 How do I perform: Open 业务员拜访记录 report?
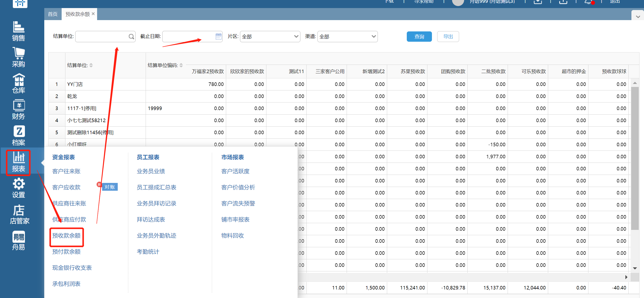(156, 203)
